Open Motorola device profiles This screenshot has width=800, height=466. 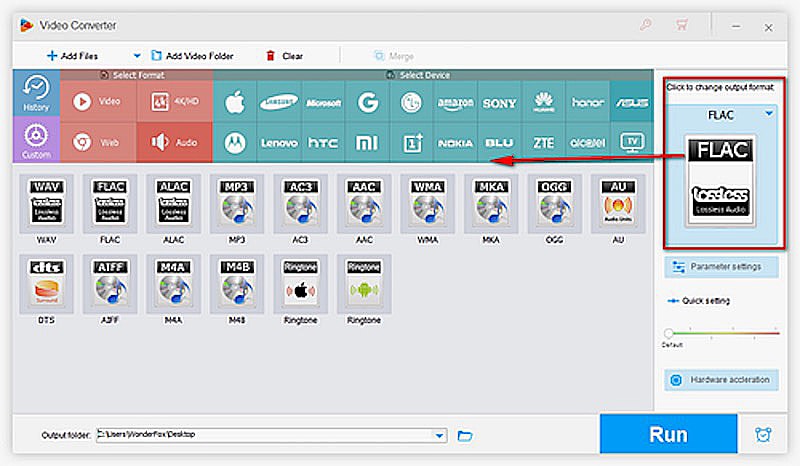[x=235, y=142]
